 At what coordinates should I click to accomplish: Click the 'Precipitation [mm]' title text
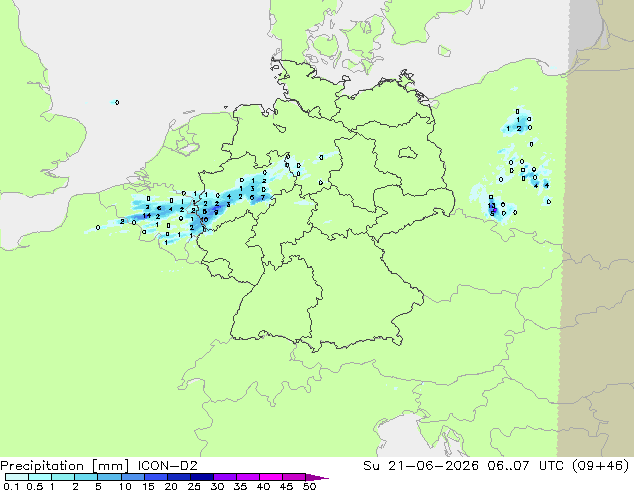65,466
